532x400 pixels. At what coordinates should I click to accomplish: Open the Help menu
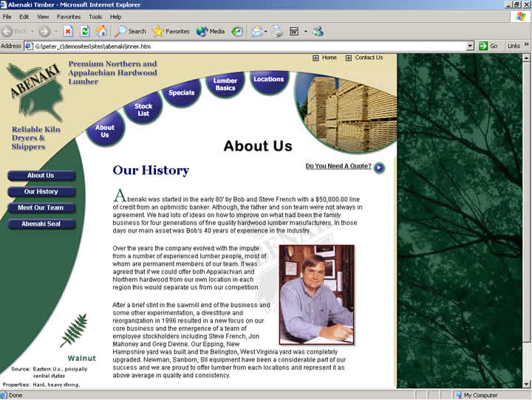tap(115, 17)
